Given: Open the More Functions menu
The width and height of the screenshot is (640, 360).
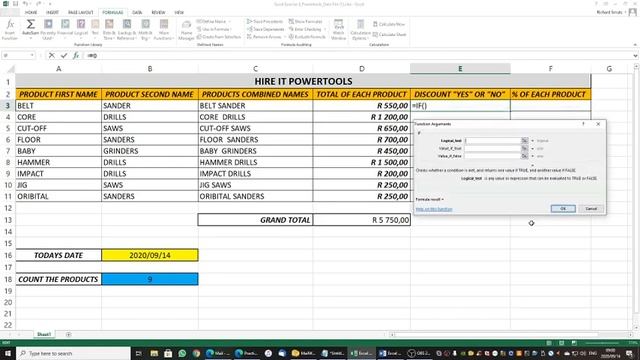Looking at the screenshot, I should point(164,29).
